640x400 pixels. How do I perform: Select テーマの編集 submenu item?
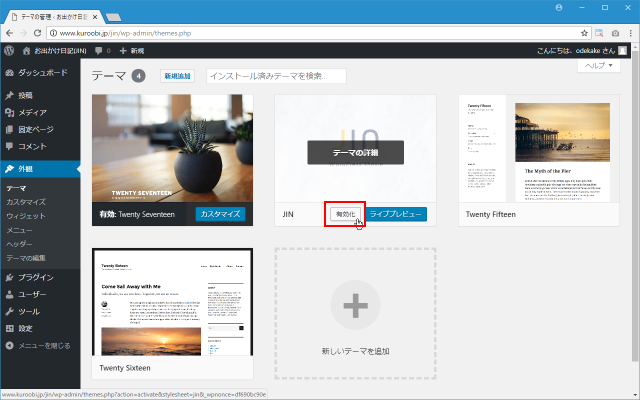point(26,258)
